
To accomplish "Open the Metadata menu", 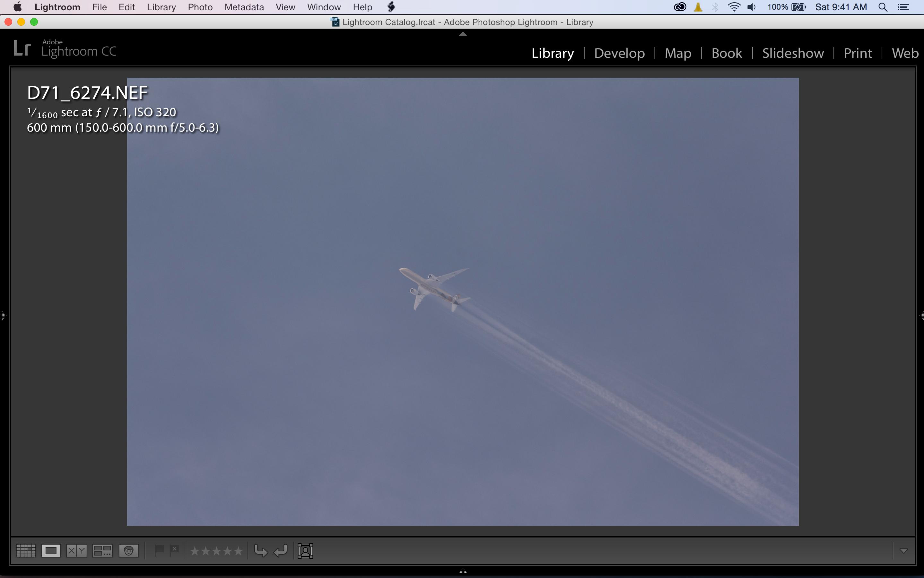I will [x=244, y=7].
